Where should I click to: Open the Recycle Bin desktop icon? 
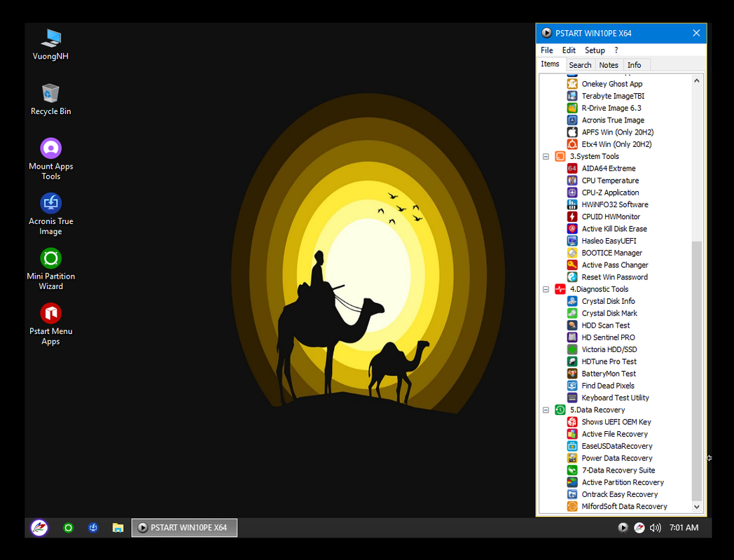pyautogui.click(x=50, y=99)
